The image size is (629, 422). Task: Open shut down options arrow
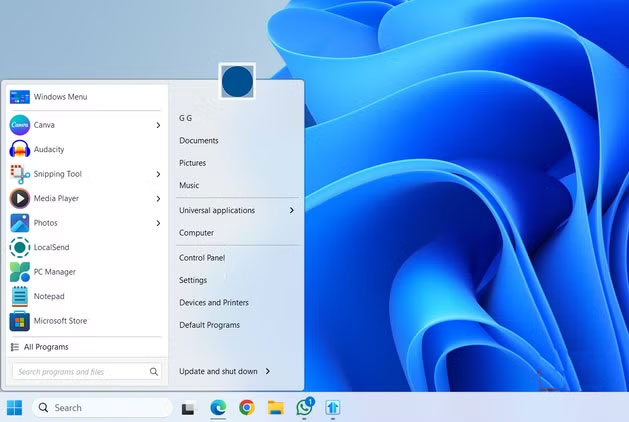(x=269, y=372)
